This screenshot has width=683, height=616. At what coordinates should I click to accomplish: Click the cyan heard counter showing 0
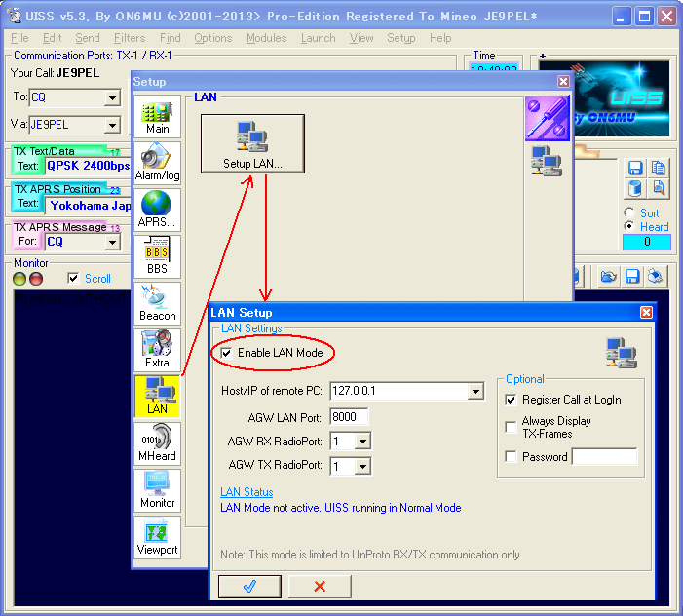point(647,242)
